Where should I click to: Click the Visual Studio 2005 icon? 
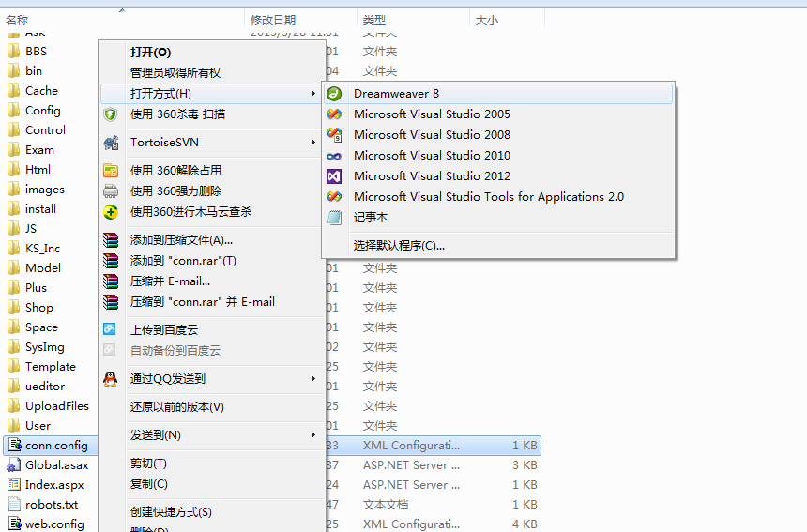click(x=334, y=114)
